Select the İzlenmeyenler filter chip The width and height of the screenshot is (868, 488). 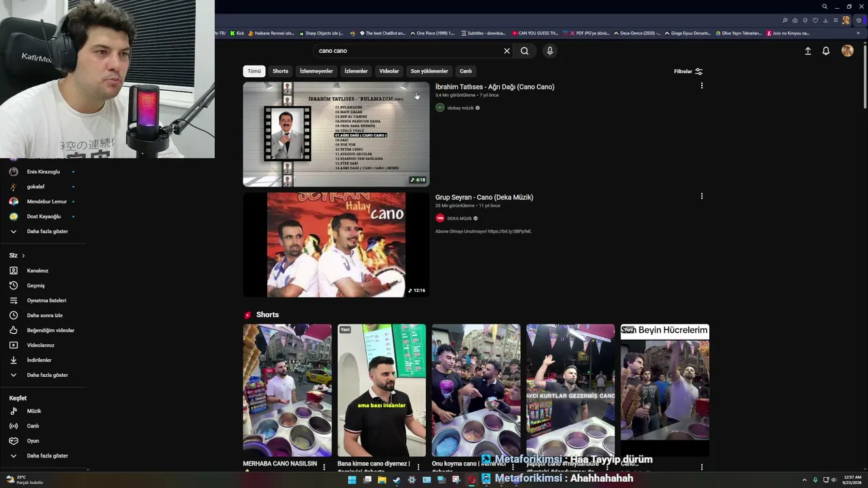tap(317, 71)
